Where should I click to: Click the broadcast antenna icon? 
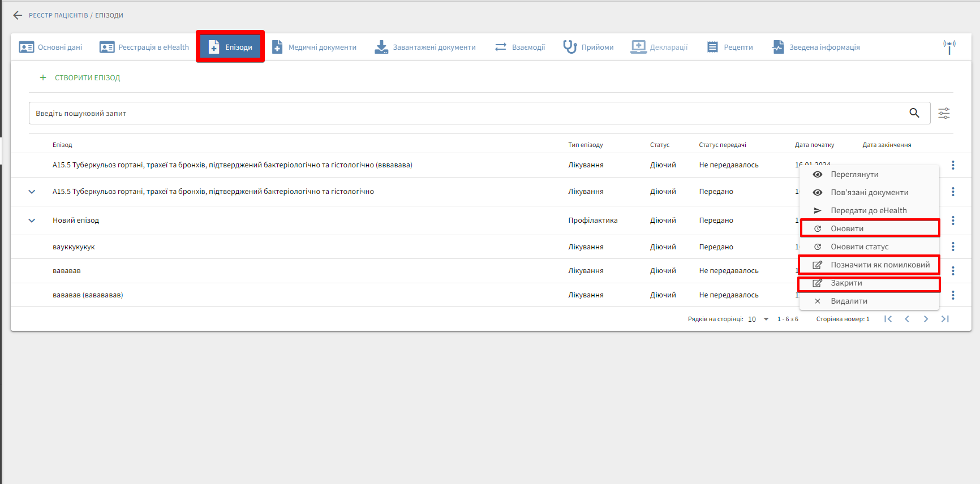(949, 46)
